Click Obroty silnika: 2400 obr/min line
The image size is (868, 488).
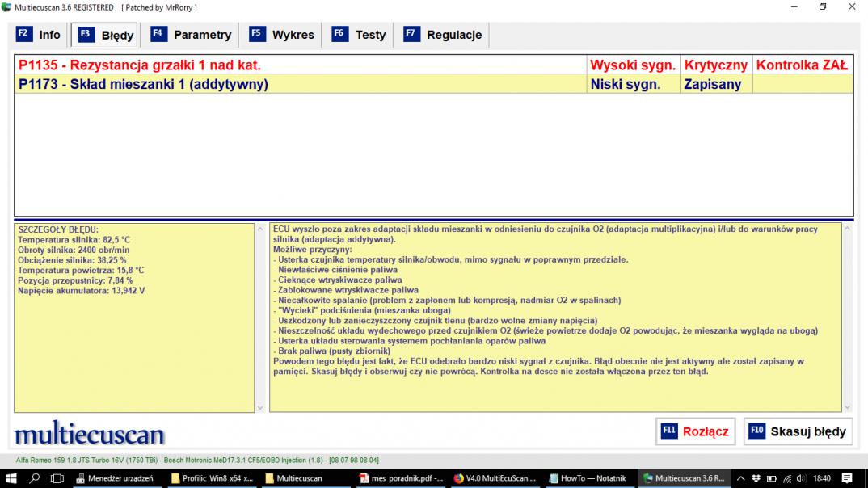[74, 250]
